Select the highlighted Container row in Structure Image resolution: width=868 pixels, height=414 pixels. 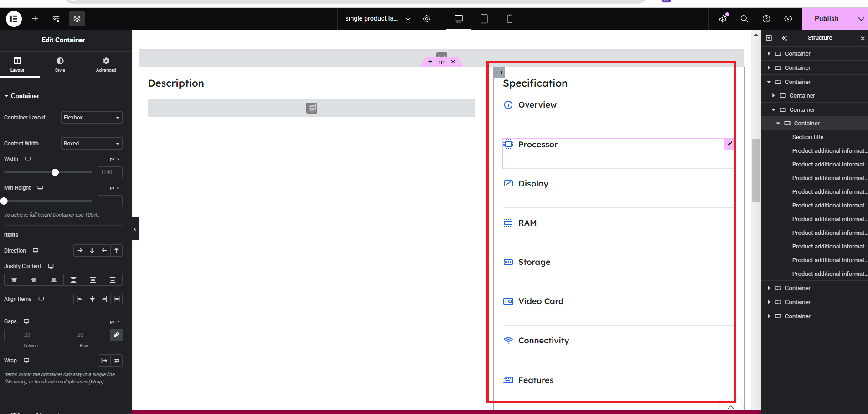(815, 124)
